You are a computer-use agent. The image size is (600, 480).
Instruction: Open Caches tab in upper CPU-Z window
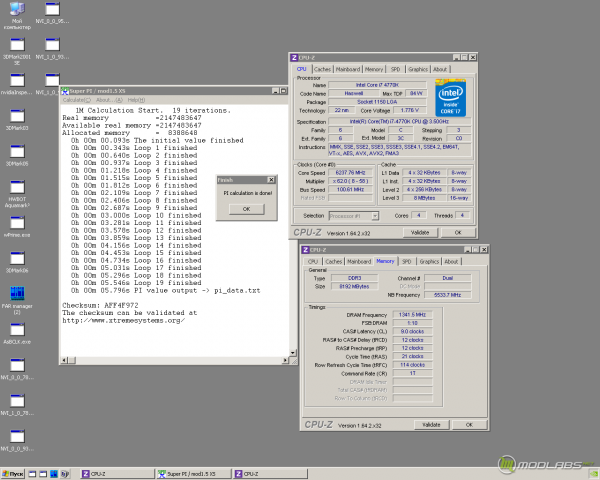pos(322,69)
